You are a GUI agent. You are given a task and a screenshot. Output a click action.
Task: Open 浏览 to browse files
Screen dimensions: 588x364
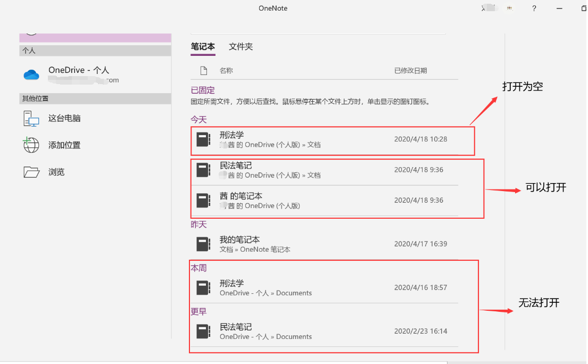[95, 172]
